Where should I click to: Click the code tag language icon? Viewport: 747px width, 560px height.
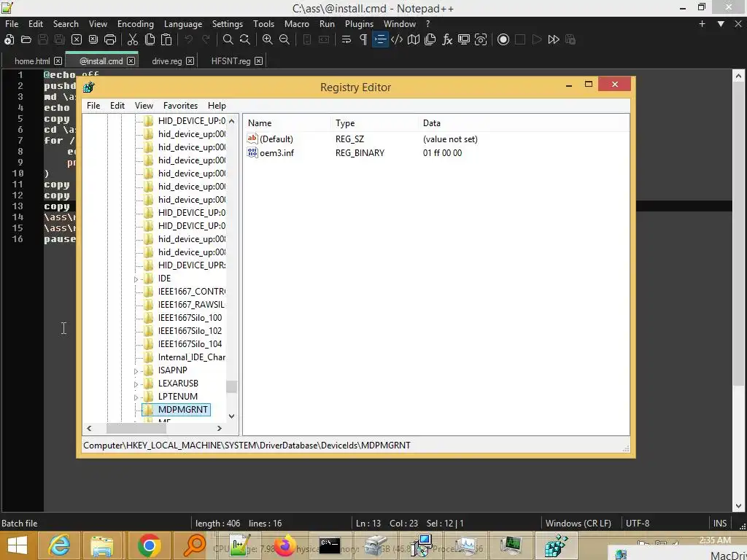pos(396,39)
